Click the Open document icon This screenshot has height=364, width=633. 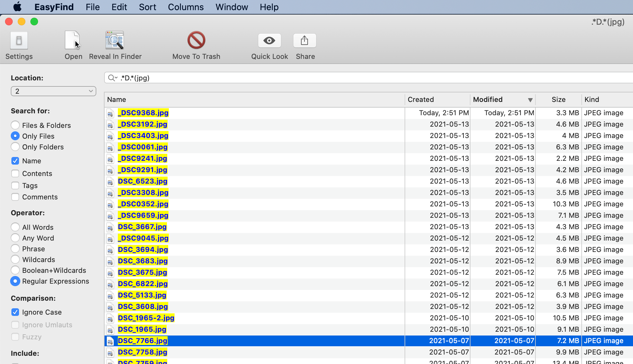[72, 41]
